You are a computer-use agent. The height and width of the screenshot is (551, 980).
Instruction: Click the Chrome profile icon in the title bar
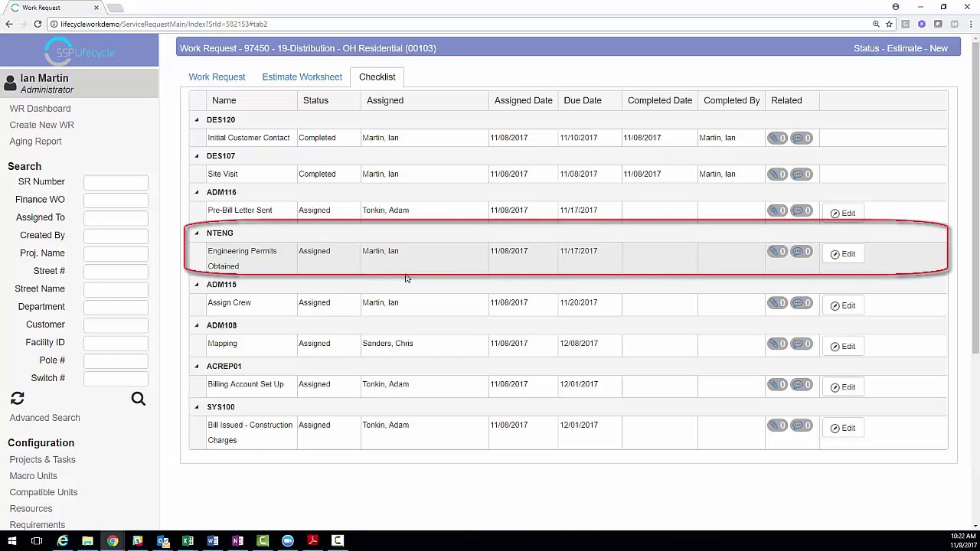pos(896,7)
